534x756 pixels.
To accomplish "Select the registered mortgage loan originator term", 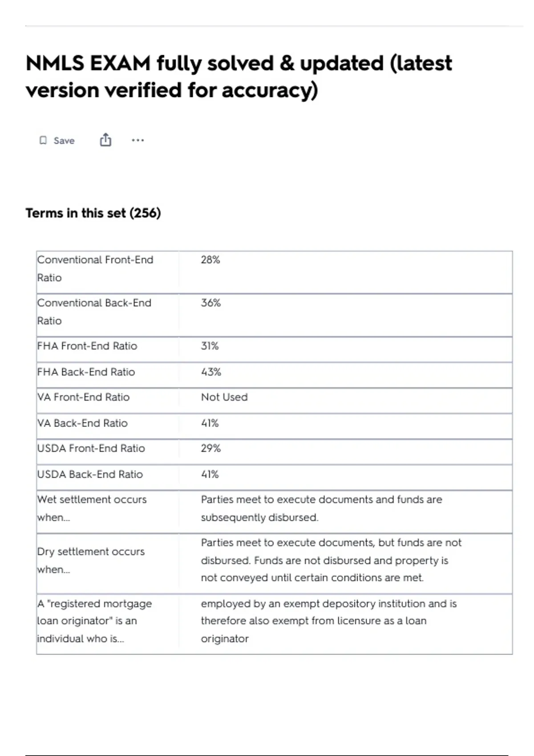I will pos(95,621).
